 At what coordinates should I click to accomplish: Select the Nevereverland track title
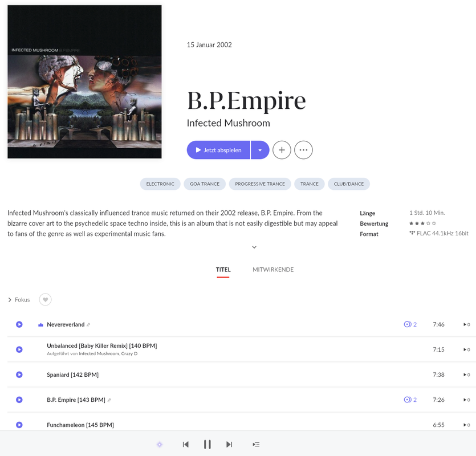click(x=66, y=324)
